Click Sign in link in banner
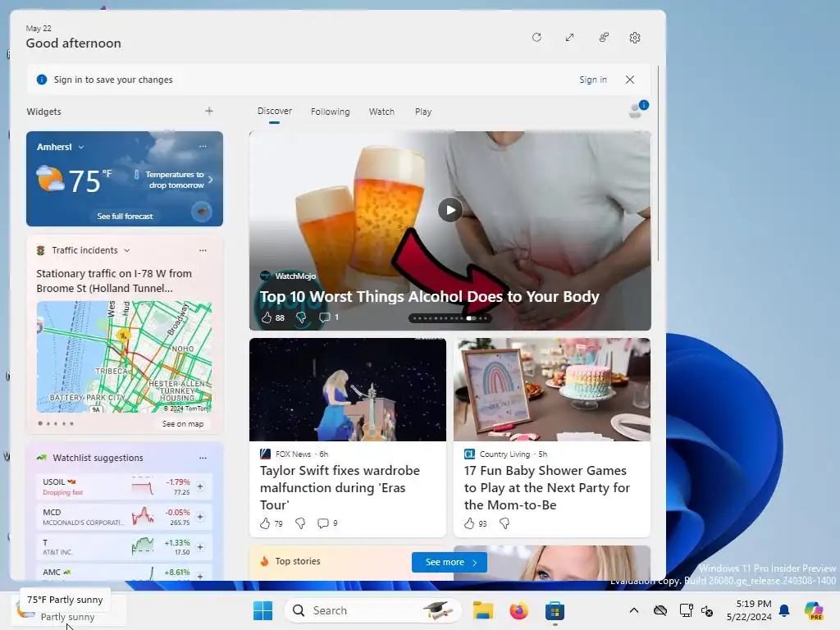This screenshot has height=630, width=840. click(592, 80)
